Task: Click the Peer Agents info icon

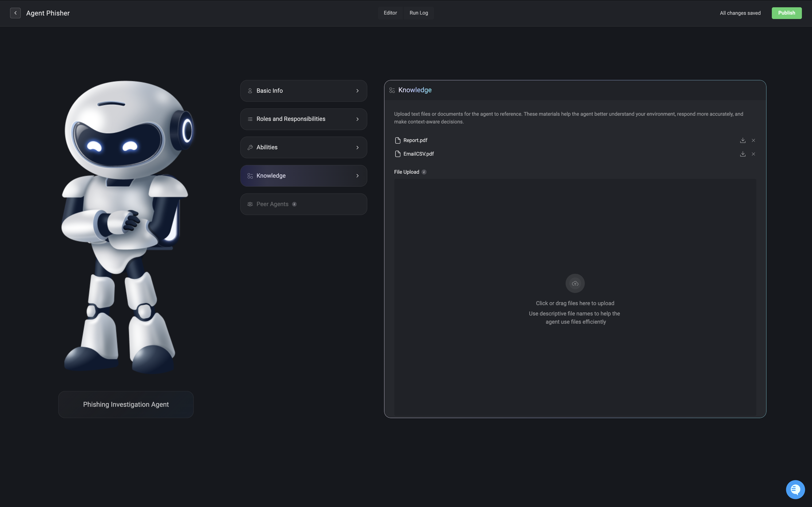Action: tap(294, 204)
